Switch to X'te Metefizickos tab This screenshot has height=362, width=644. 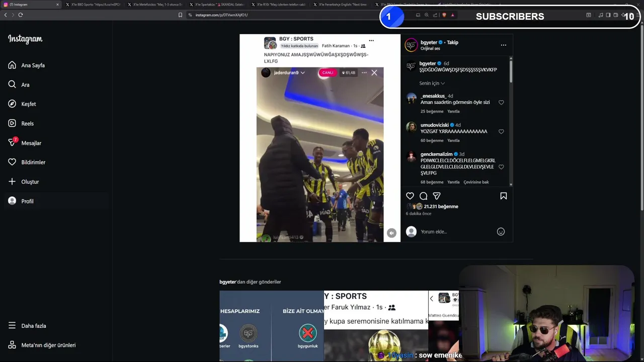tap(155, 5)
